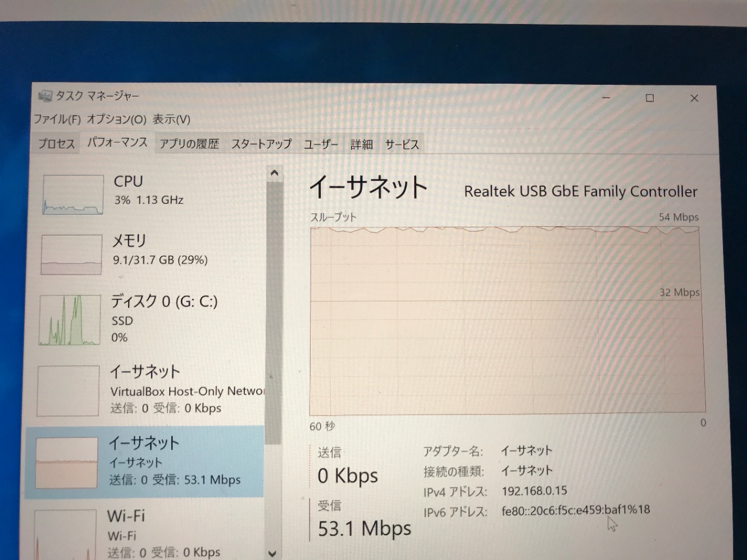This screenshot has width=747, height=560.
Task: Select the active イーサネット 53.1 Mbps thumbnail
Action: pyautogui.click(x=66, y=463)
